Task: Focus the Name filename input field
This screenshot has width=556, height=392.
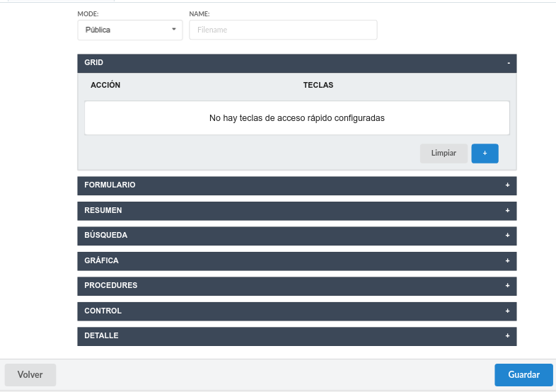Action: pyautogui.click(x=283, y=30)
